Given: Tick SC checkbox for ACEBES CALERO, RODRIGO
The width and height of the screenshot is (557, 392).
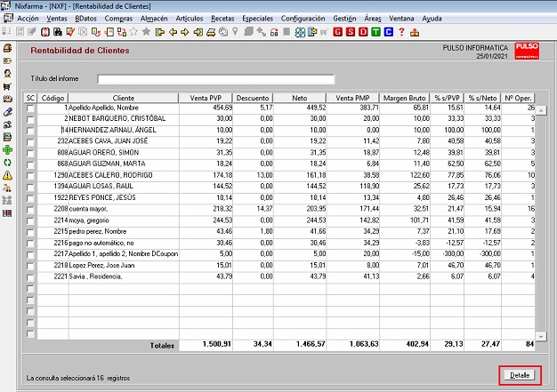Looking at the screenshot, I should [x=30, y=176].
